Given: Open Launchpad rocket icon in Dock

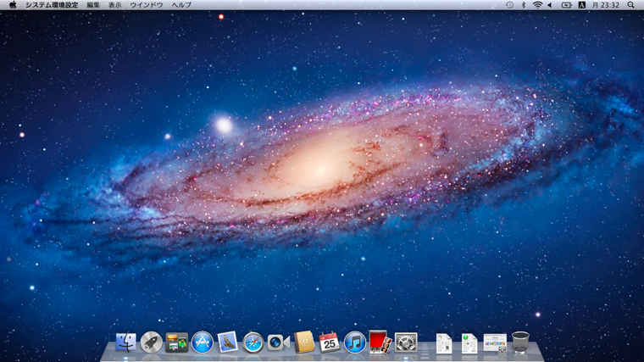Looking at the screenshot, I should [151, 343].
